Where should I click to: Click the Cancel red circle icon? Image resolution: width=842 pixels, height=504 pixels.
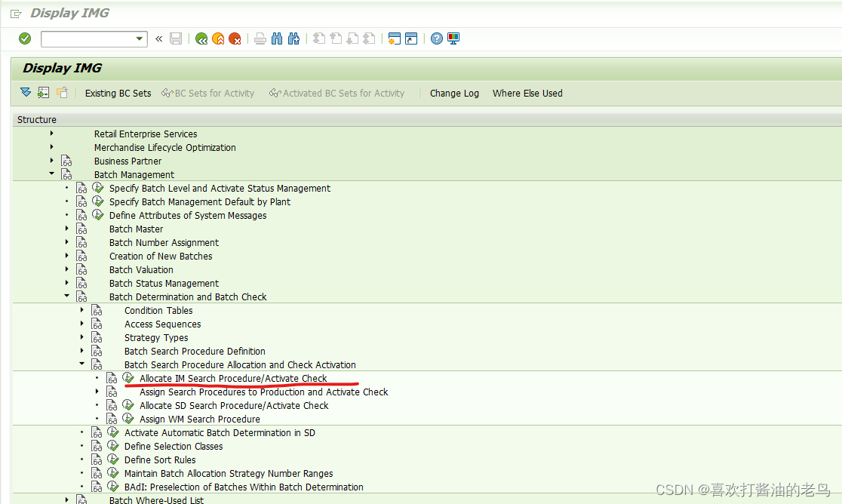pyautogui.click(x=233, y=38)
